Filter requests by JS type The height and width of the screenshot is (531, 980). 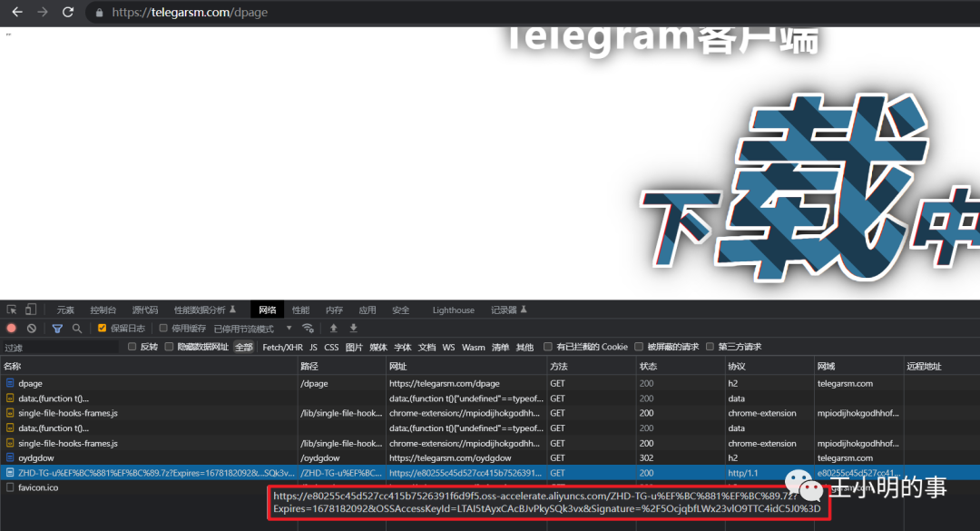pos(313,347)
